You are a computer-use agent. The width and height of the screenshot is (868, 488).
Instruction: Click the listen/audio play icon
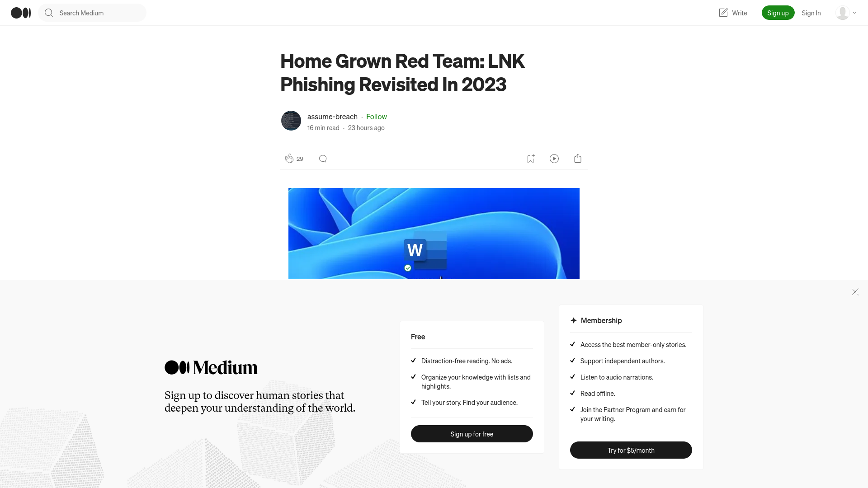tap(554, 159)
